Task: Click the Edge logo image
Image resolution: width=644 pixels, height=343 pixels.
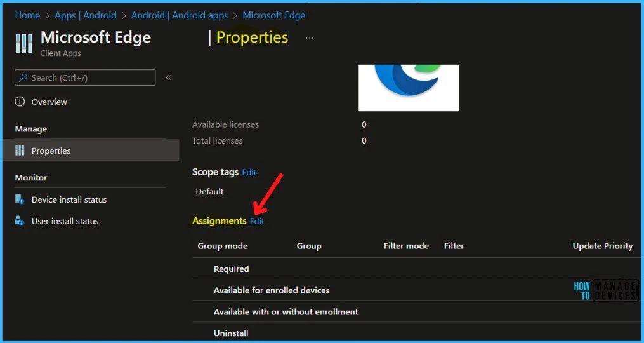Action: (x=409, y=88)
